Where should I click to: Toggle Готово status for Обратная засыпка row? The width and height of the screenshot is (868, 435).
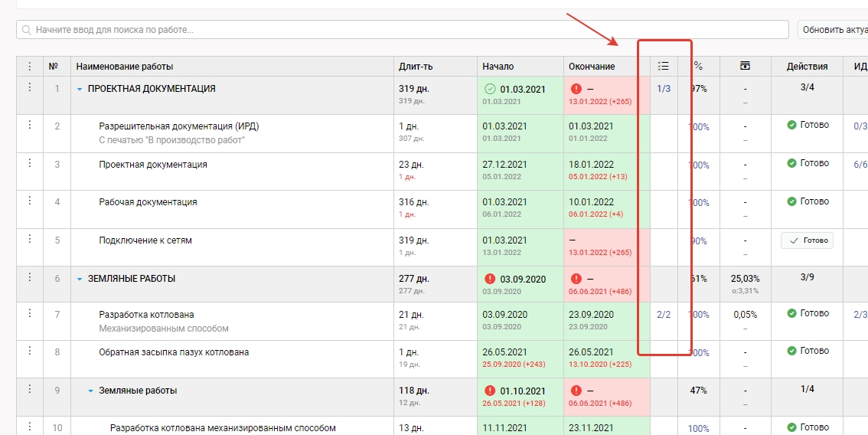pyautogui.click(x=807, y=351)
